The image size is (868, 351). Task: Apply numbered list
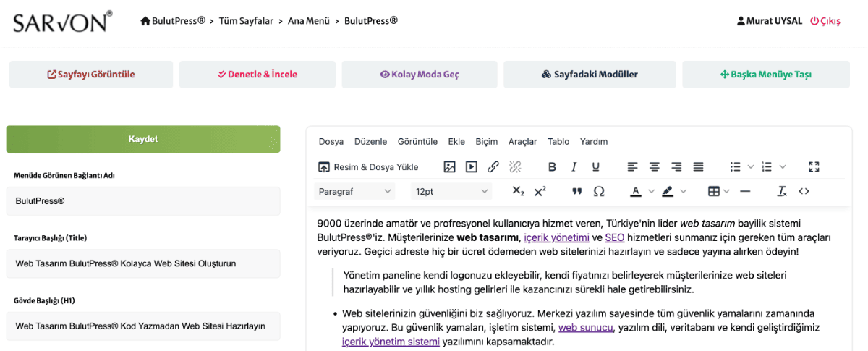(767, 167)
